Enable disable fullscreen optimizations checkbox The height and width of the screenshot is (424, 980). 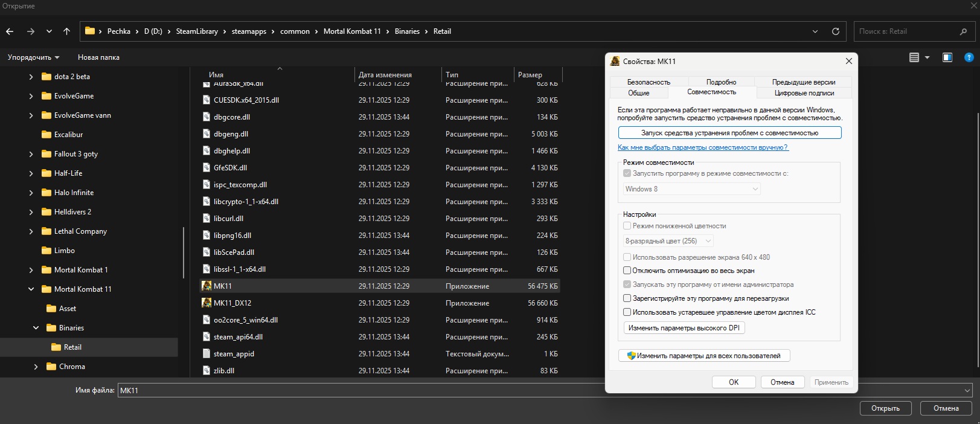click(627, 271)
